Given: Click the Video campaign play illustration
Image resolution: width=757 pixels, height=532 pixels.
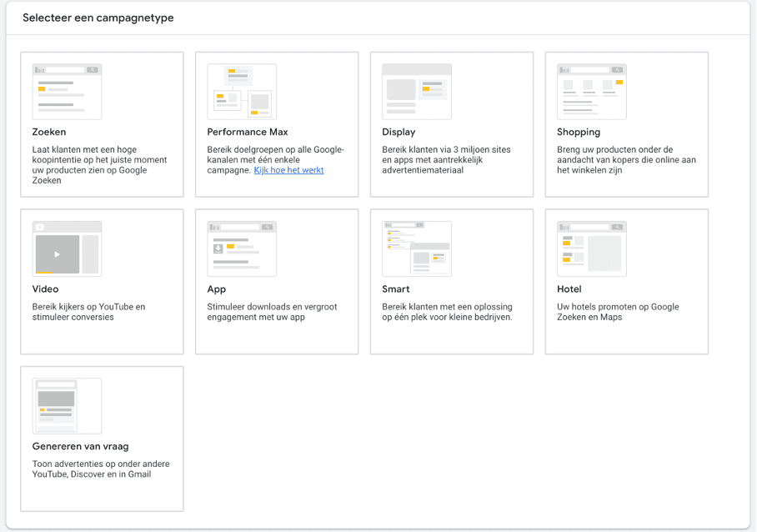Looking at the screenshot, I should tap(67, 248).
